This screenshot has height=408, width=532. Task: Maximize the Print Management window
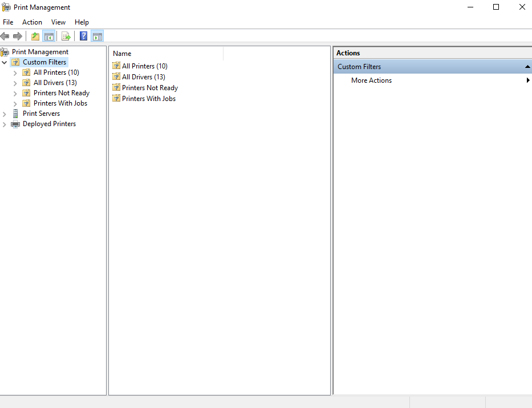tap(496, 7)
